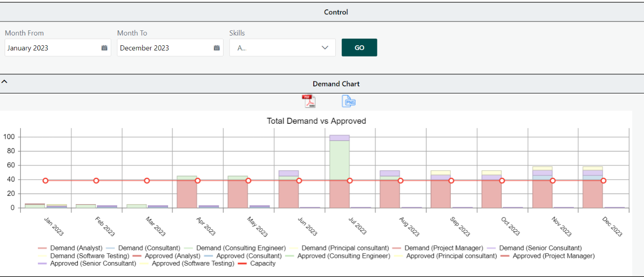Click the Skills field label
The height and width of the screenshot is (277, 644).
tap(237, 33)
